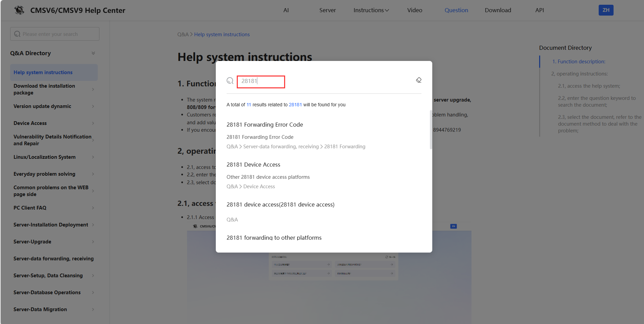Viewport: 644px width, 324px height.
Task: Open the 28181 Forwarding Error Code result
Action: (x=265, y=125)
